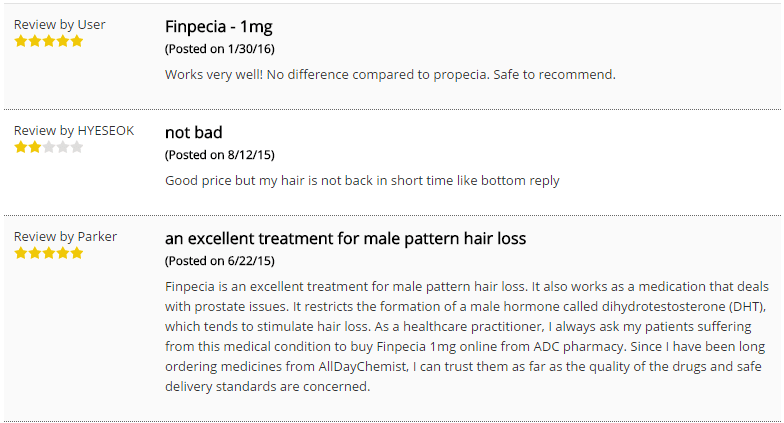Click the fifth star in Parker's rating
The height and width of the screenshot is (423, 784).
click(x=76, y=253)
